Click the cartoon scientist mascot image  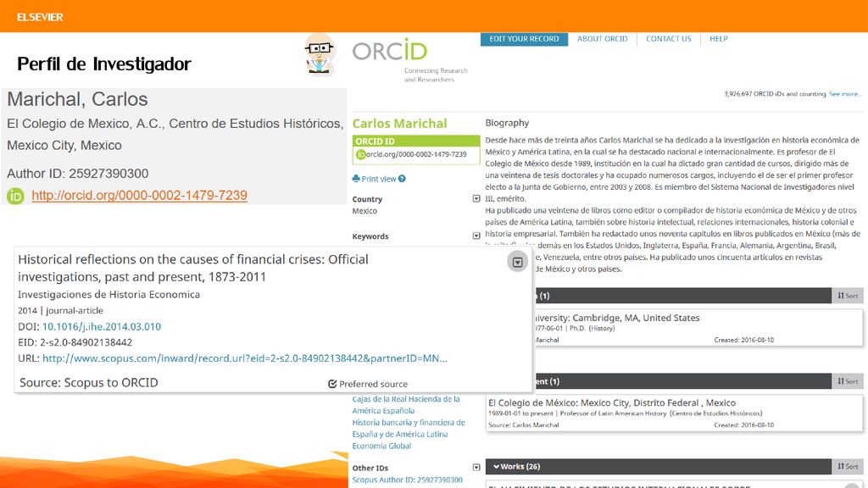tap(320, 53)
